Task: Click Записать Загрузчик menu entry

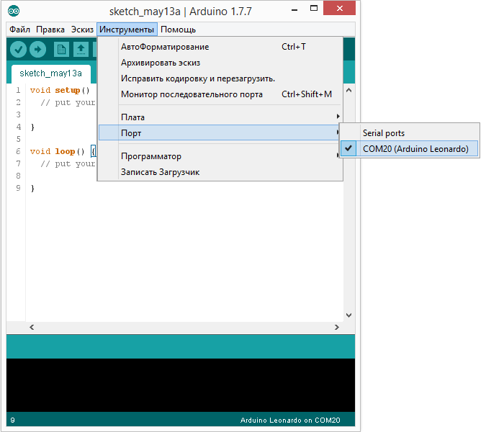Action: (160, 172)
